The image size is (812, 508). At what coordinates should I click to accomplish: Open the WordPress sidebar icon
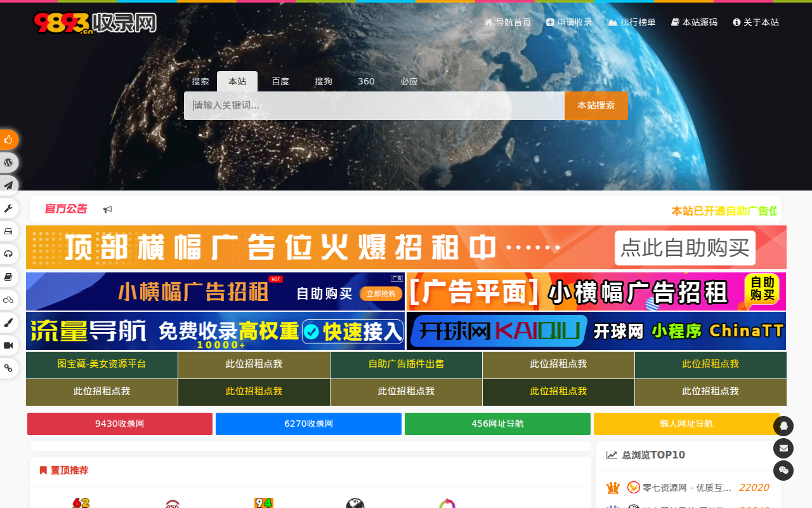pyautogui.click(x=9, y=162)
